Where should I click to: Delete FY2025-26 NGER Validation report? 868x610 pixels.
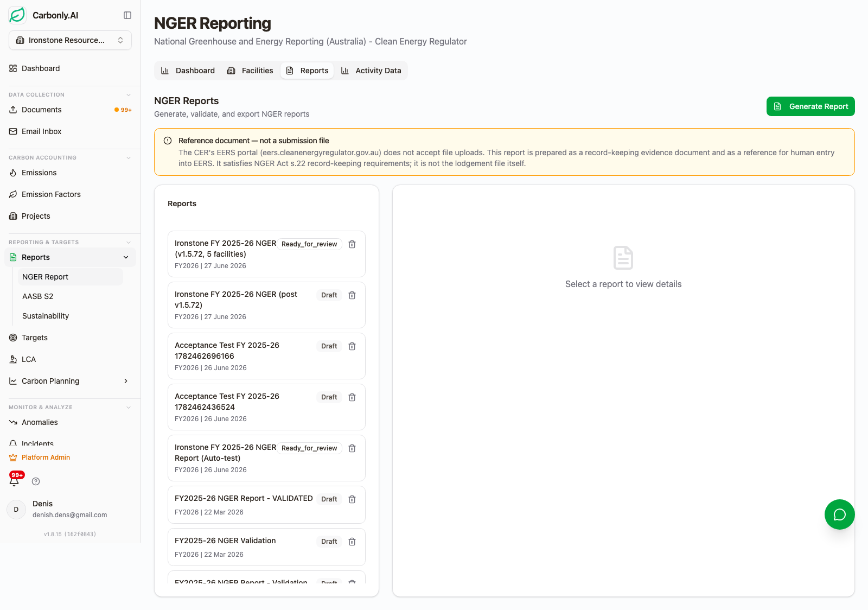point(352,542)
